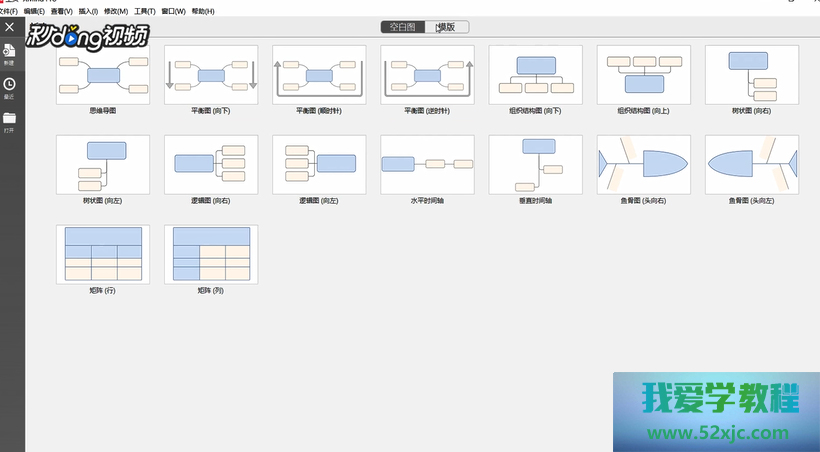Open the 查看(V) menu
This screenshot has height=452, width=820.
tap(63, 11)
